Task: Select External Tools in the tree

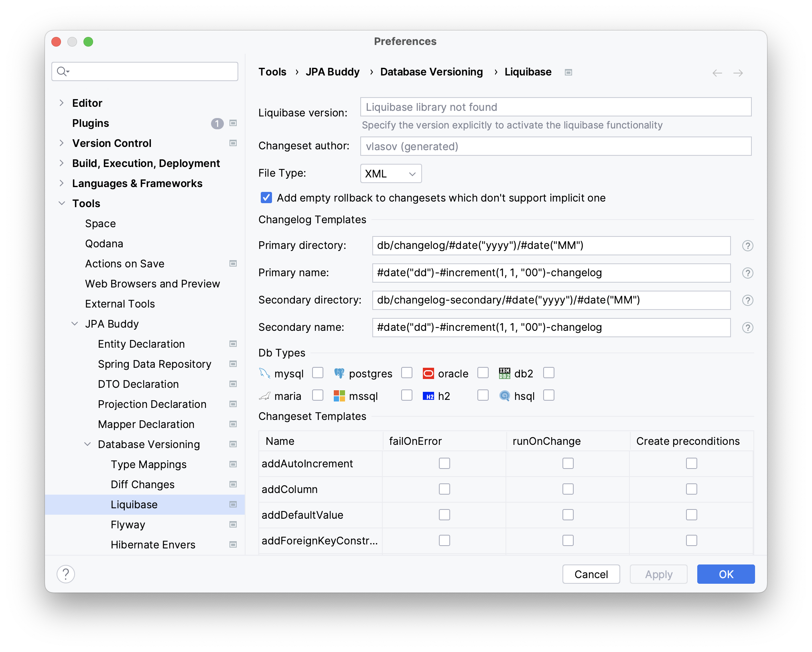Action: 120,304
